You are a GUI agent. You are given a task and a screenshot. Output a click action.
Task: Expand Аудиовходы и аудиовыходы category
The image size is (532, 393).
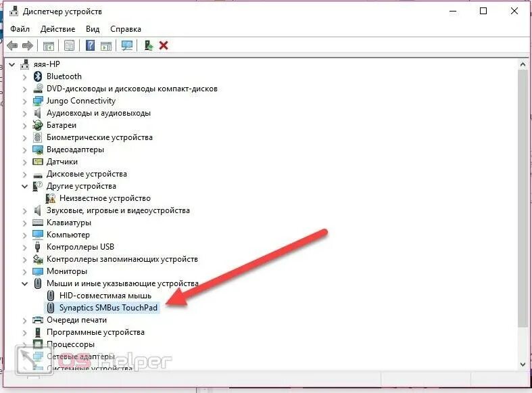24,114
